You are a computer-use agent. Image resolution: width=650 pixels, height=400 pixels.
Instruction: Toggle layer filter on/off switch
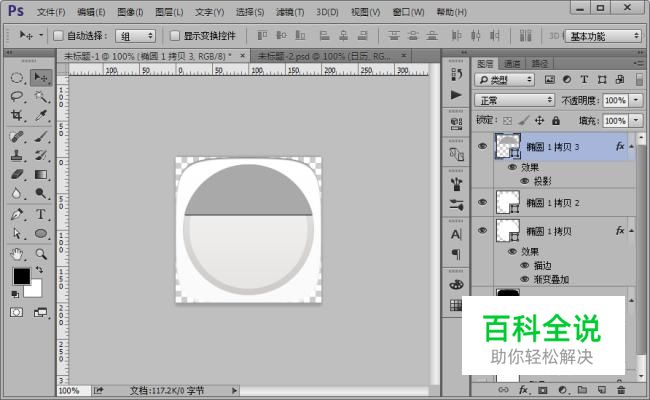click(639, 80)
